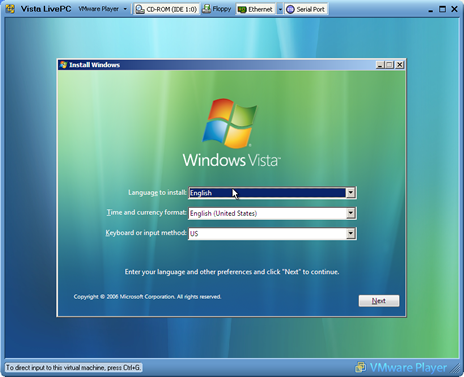The width and height of the screenshot is (464, 377).
Task: Click the Next button
Action: (x=379, y=301)
